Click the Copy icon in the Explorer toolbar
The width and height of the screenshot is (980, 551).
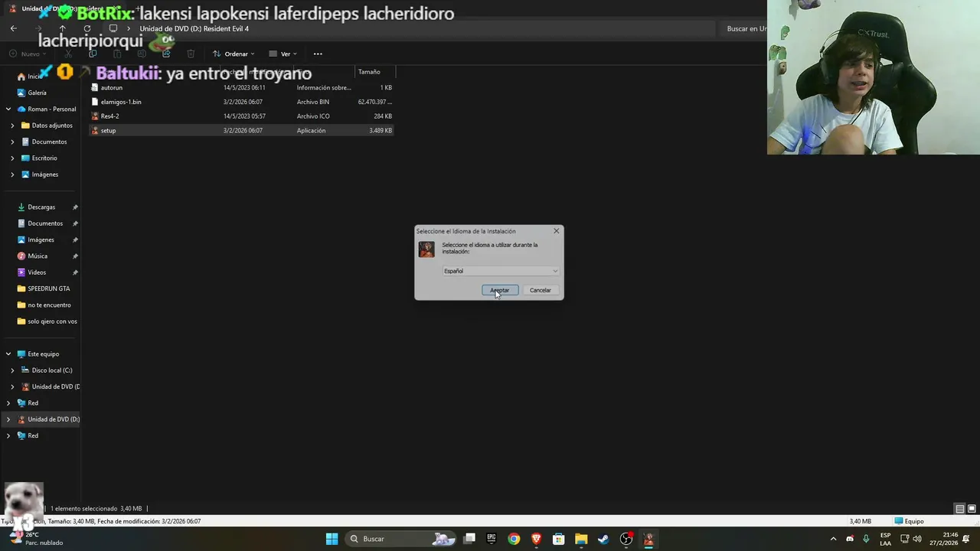93,54
